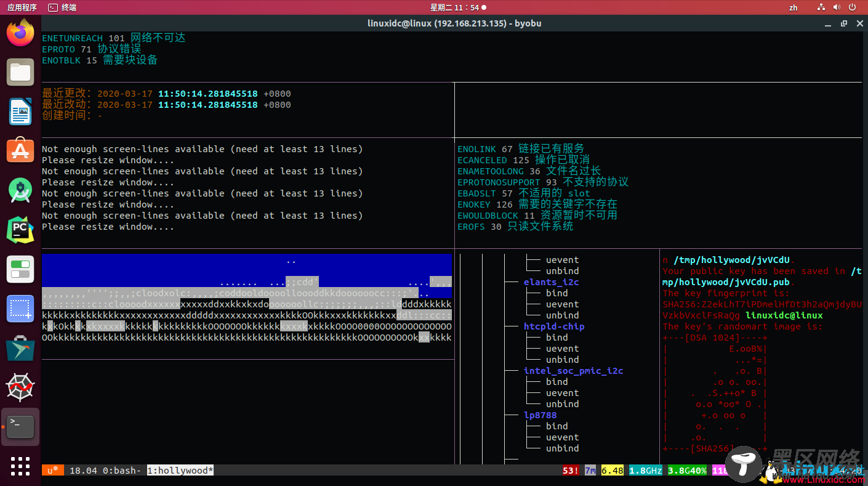Click the red 53! updates indicator
The image size is (868, 486).
click(570, 470)
